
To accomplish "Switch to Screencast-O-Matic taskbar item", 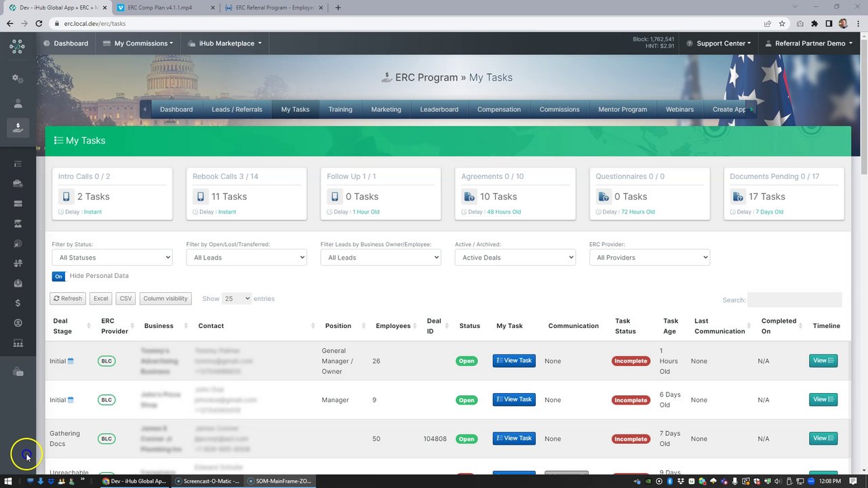I will point(208,481).
